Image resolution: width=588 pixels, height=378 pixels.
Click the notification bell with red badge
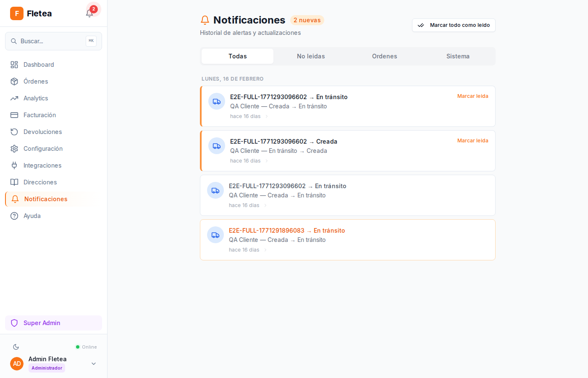pyautogui.click(x=89, y=13)
